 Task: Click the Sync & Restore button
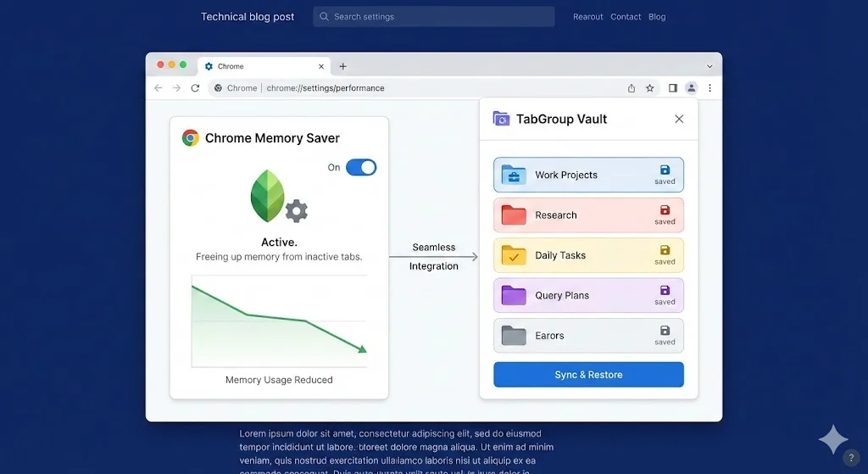coord(588,375)
